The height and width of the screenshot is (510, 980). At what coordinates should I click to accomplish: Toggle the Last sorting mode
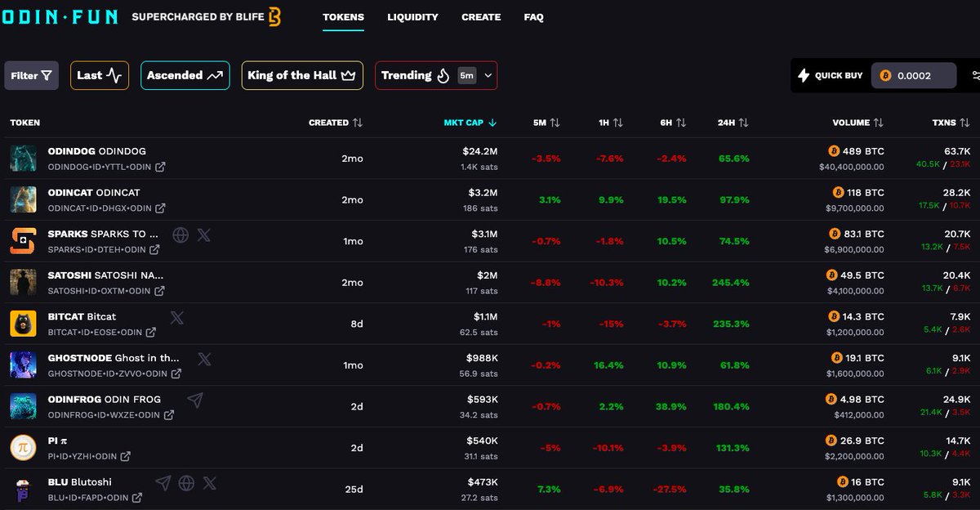pyautogui.click(x=99, y=74)
